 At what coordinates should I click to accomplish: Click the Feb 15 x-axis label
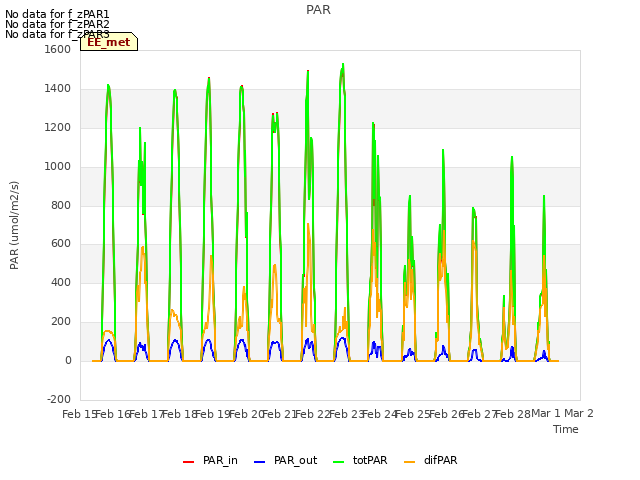pyautogui.click(x=79, y=414)
